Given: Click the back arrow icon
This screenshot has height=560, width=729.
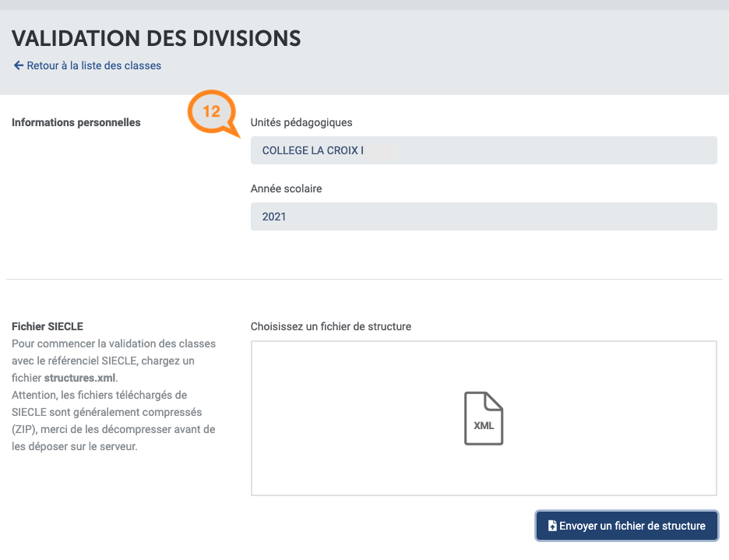Looking at the screenshot, I should click(18, 65).
